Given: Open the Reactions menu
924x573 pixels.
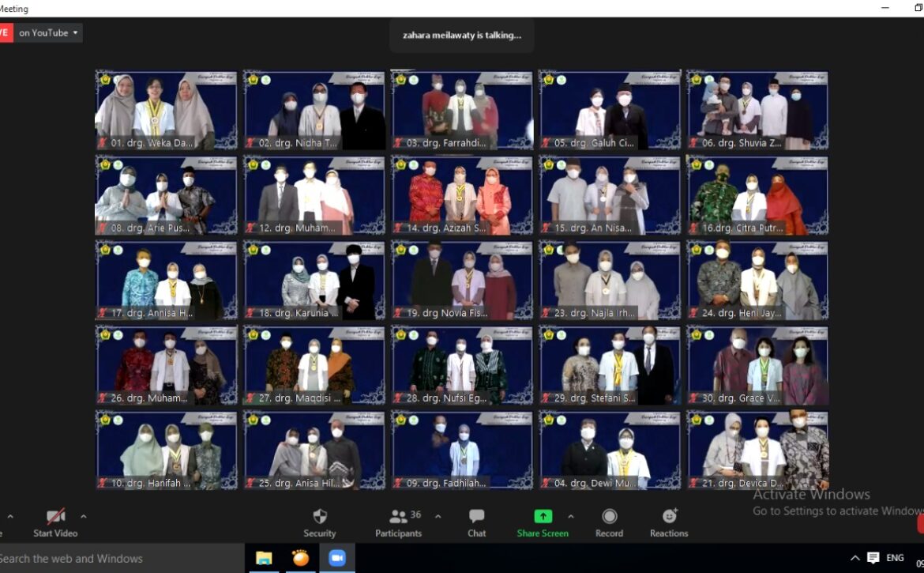Looking at the screenshot, I should (x=669, y=523).
